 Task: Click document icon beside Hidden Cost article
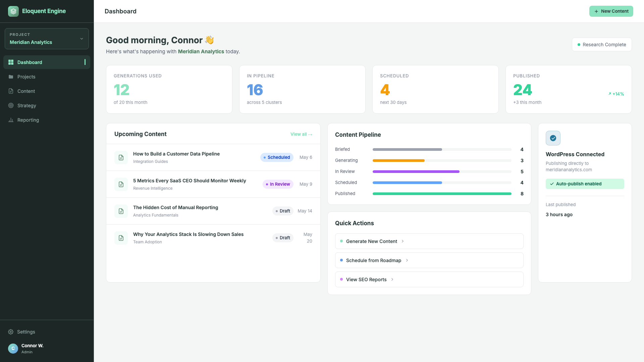pyautogui.click(x=121, y=211)
